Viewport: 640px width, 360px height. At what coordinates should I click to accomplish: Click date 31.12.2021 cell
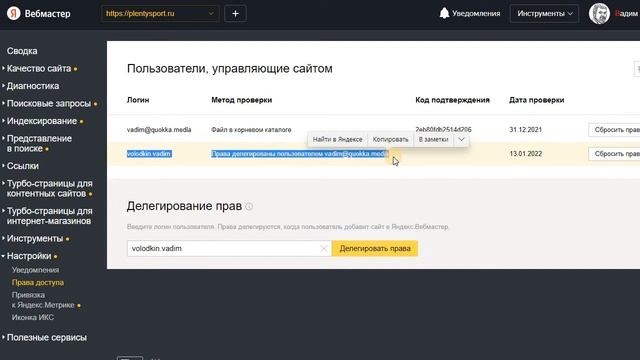coord(525,130)
